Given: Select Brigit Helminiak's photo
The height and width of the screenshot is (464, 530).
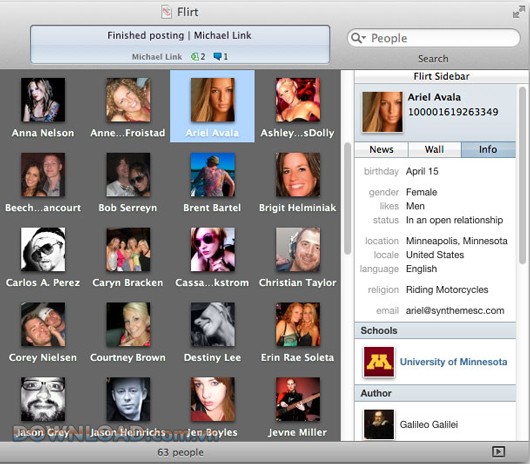Looking at the screenshot, I should click(x=298, y=175).
